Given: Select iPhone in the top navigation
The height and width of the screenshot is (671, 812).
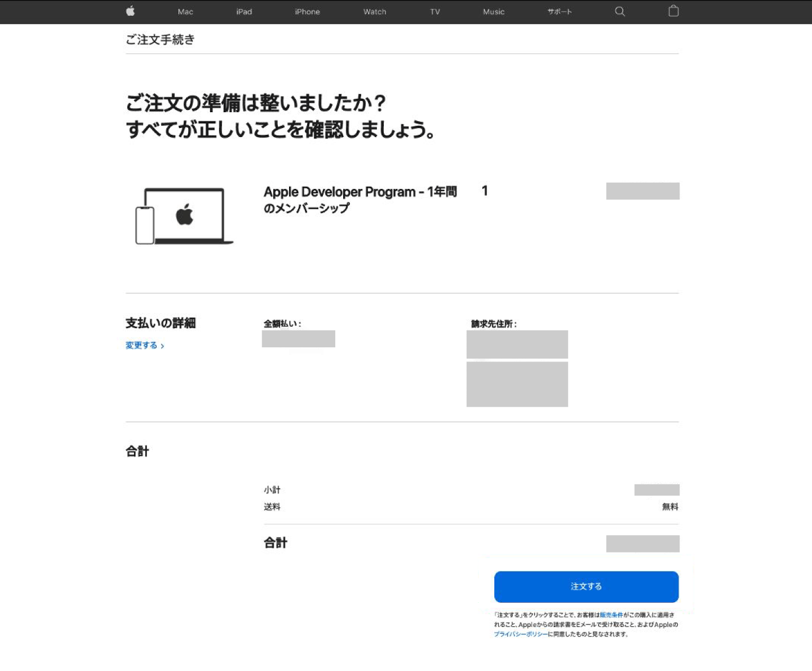Looking at the screenshot, I should [x=307, y=12].
